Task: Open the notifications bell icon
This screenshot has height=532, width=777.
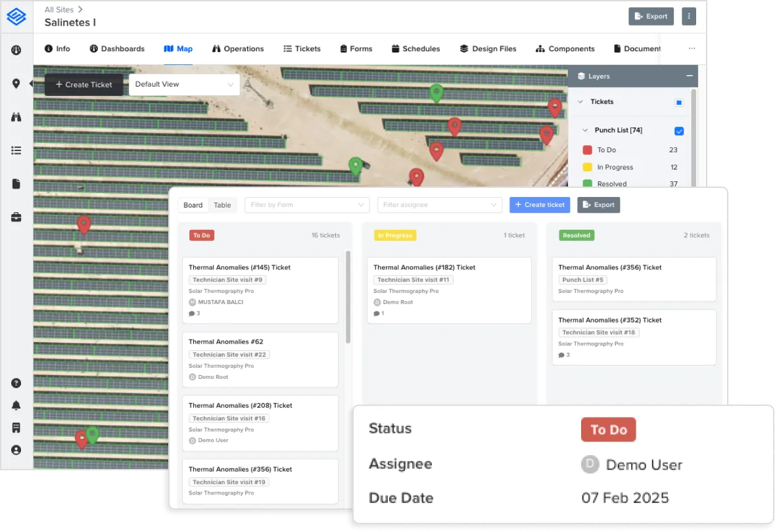Action: [x=16, y=405]
